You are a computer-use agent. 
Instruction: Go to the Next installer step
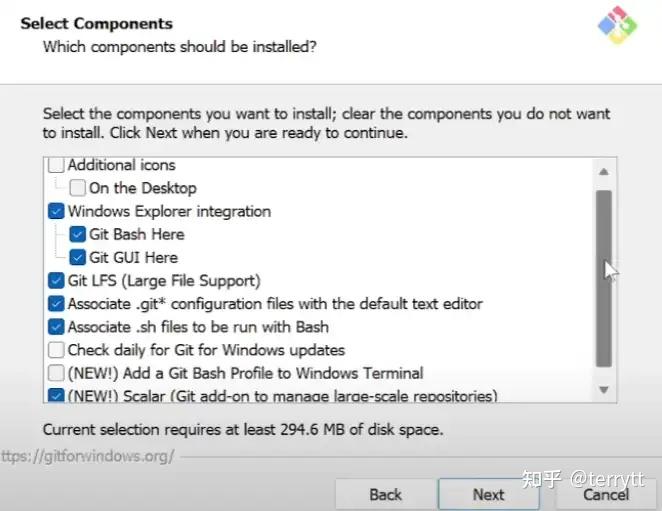point(488,494)
